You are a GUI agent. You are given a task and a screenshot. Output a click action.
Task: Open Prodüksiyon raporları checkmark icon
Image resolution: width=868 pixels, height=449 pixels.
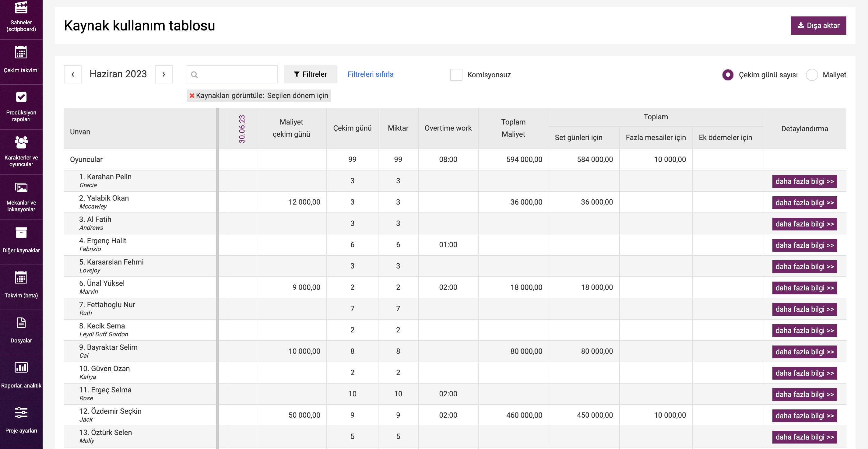(21, 97)
